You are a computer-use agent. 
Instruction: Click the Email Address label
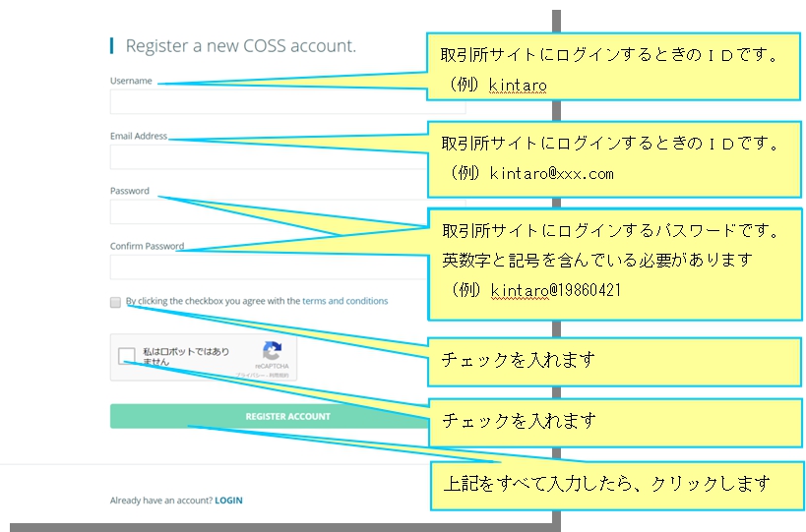pyautogui.click(x=139, y=136)
